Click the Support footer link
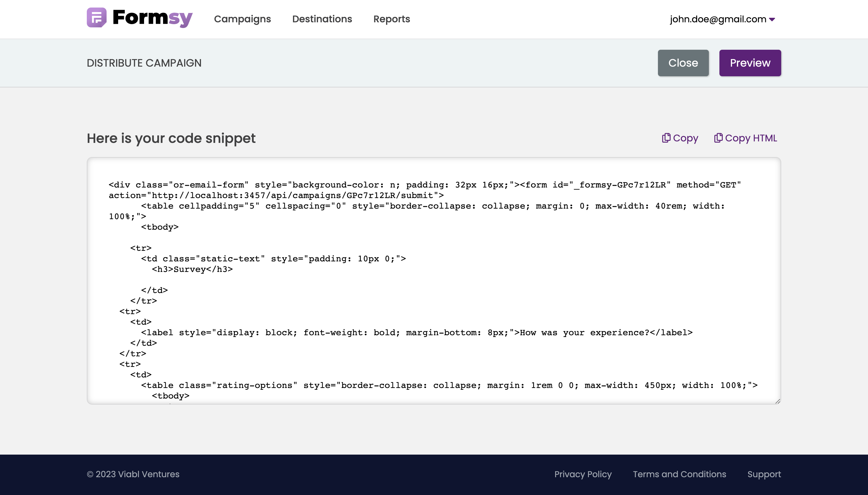This screenshot has height=495, width=868. (x=764, y=474)
